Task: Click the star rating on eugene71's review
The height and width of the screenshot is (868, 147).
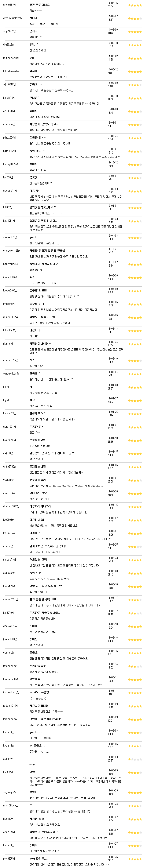Action: pos(135,191)
